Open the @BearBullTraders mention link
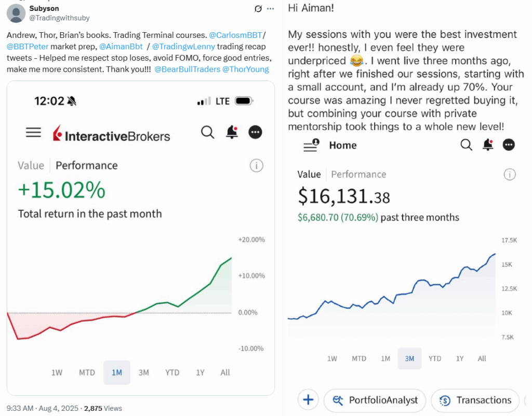532x416 pixels. coord(188,69)
